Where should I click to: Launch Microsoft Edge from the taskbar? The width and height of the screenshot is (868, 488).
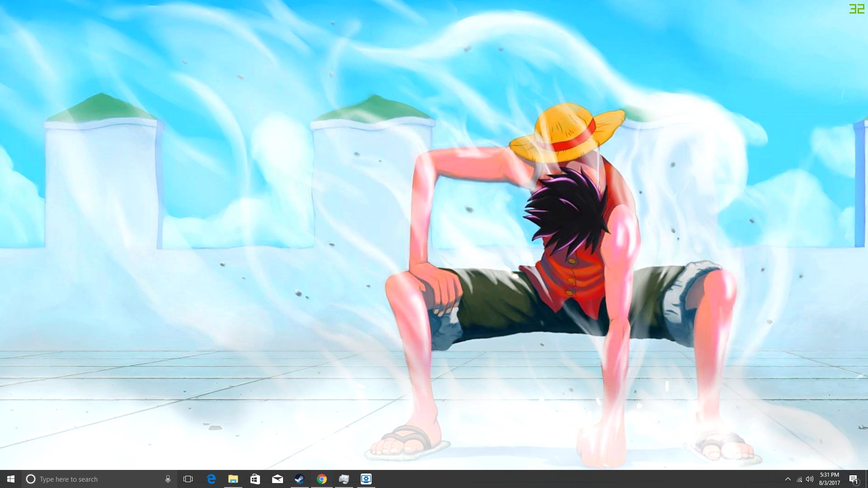pos(211,479)
